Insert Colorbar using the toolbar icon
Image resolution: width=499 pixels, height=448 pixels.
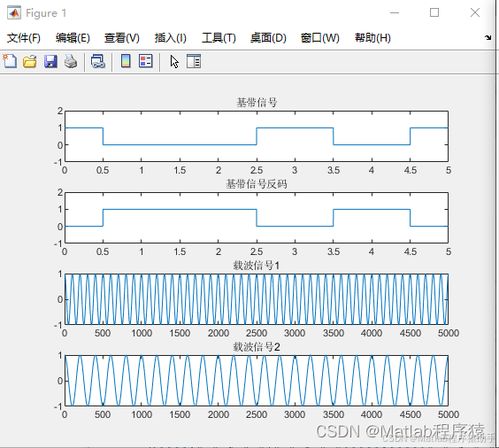coord(126,61)
